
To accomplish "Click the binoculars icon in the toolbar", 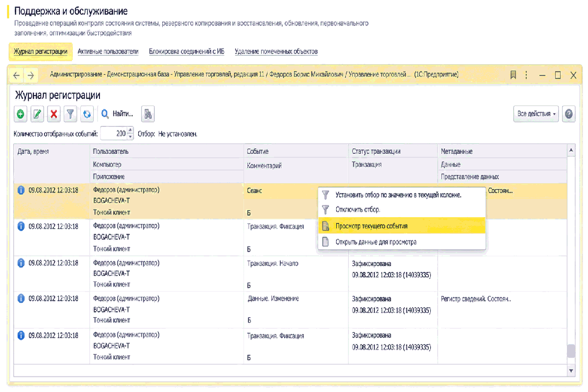I will coord(148,114).
